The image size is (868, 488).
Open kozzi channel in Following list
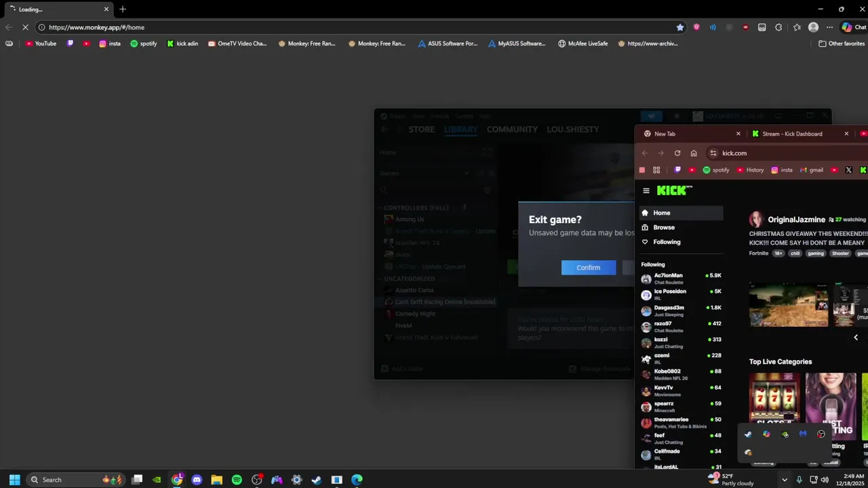pyautogui.click(x=681, y=342)
